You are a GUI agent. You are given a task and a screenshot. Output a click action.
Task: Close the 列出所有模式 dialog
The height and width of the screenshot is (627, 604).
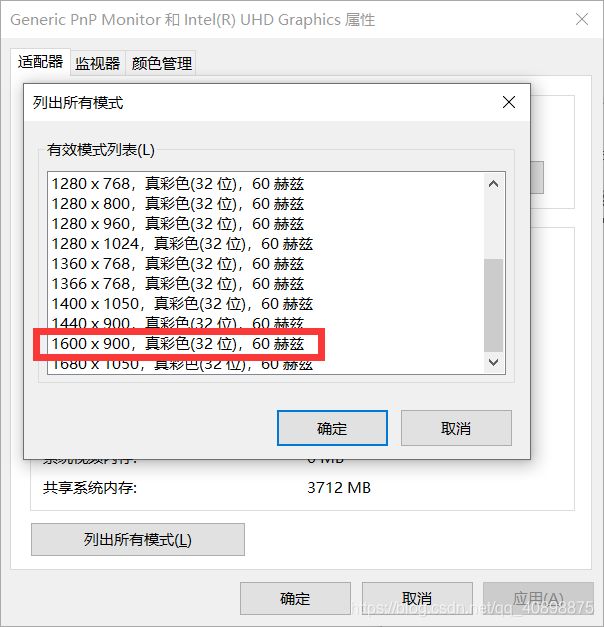tap(508, 102)
